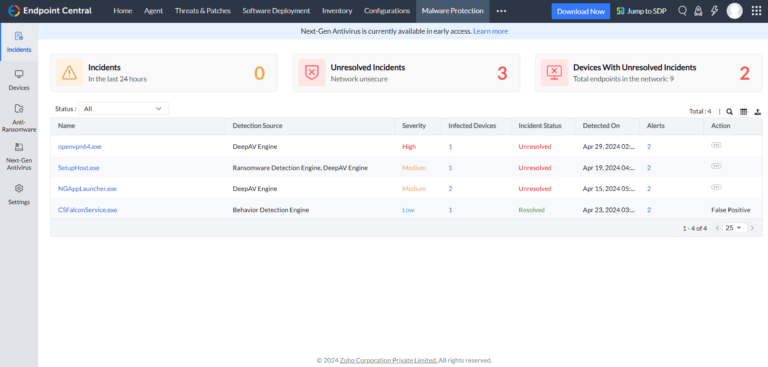Click the Apr 29, 2024 detected date

(609, 147)
